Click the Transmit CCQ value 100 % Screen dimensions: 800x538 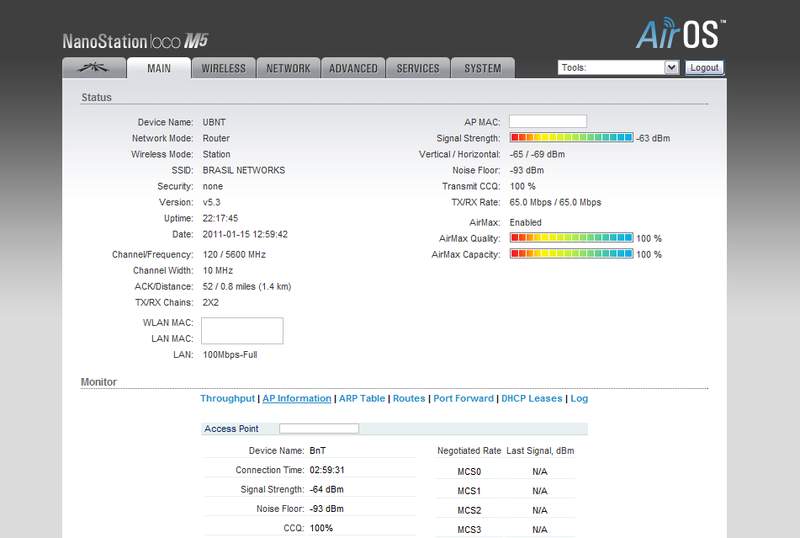[x=522, y=186]
